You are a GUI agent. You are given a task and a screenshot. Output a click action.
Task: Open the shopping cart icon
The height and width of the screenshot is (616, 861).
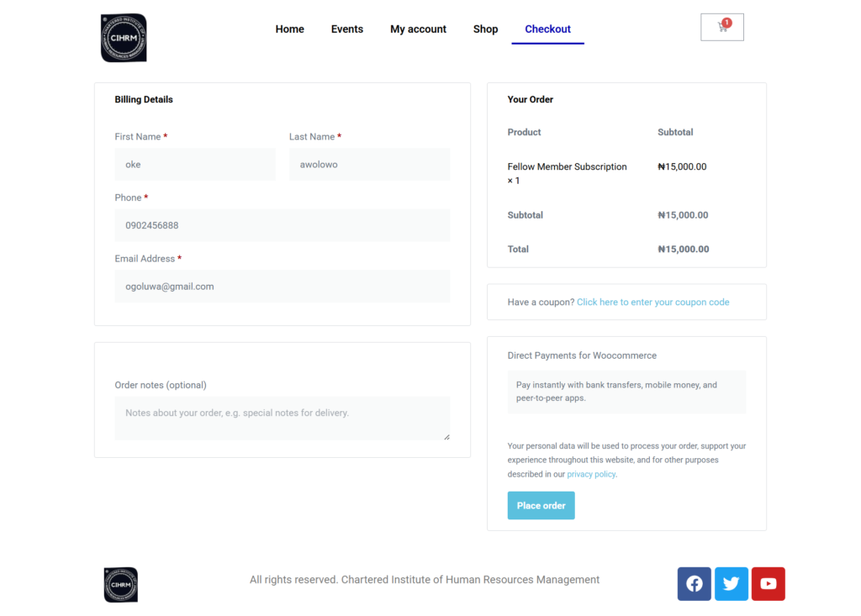click(x=722, y=27)
